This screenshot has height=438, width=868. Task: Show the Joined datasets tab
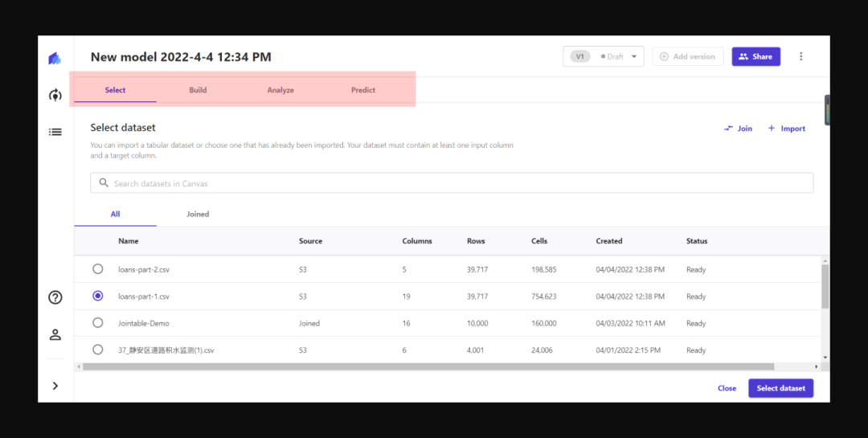pyautogui.click(x=198, y=215)
